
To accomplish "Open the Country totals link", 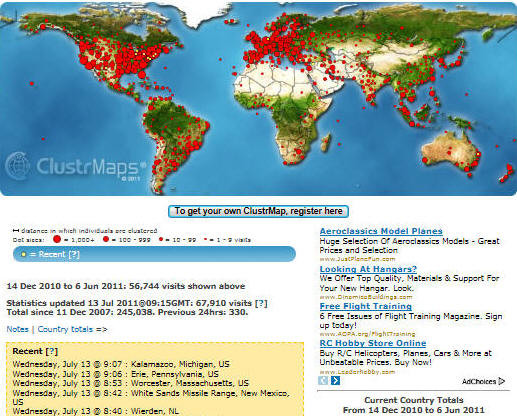I will 65,329.
